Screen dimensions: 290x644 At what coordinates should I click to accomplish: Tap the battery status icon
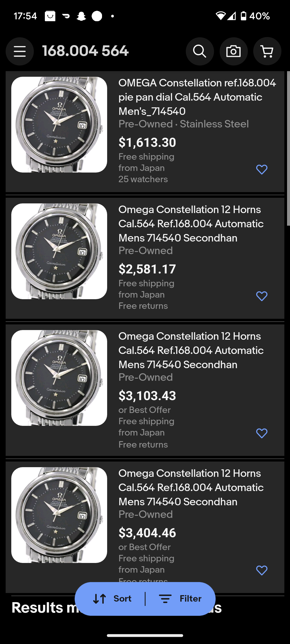tap(243, 16)
